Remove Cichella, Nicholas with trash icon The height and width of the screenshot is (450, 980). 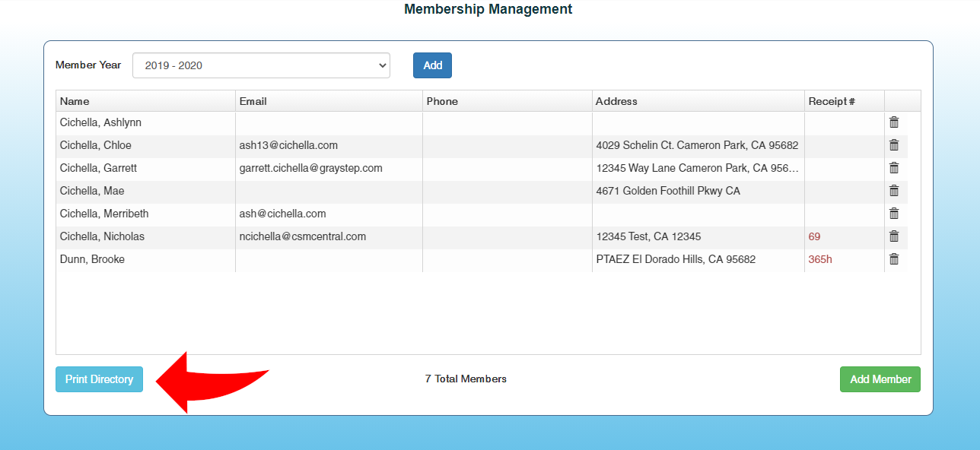tap(894, 236)
